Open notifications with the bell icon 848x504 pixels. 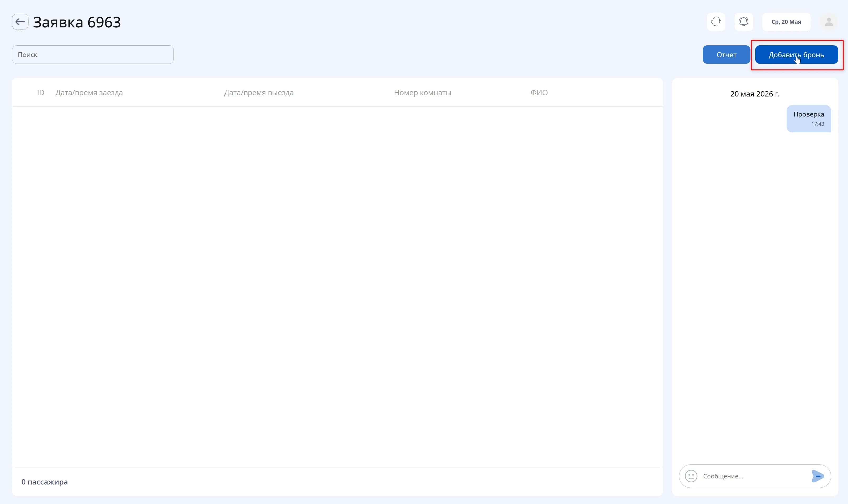tap(743, 22)
